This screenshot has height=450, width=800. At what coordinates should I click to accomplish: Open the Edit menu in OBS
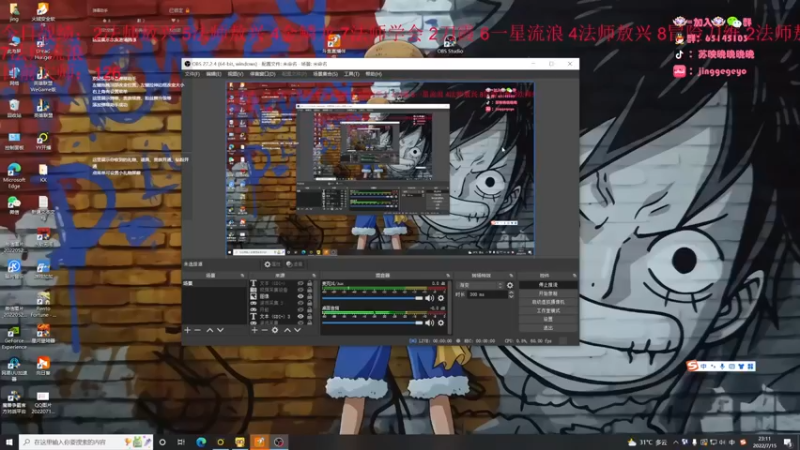[x=213, y=74]
